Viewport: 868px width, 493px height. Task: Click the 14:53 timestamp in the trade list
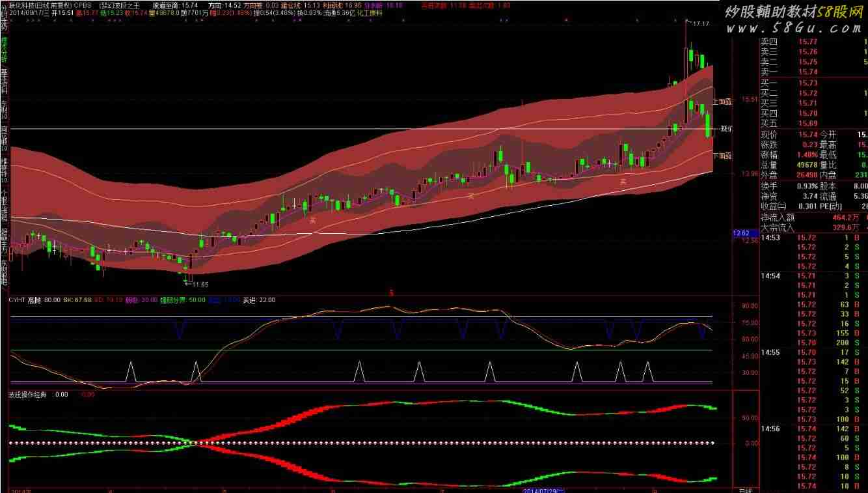770,238
